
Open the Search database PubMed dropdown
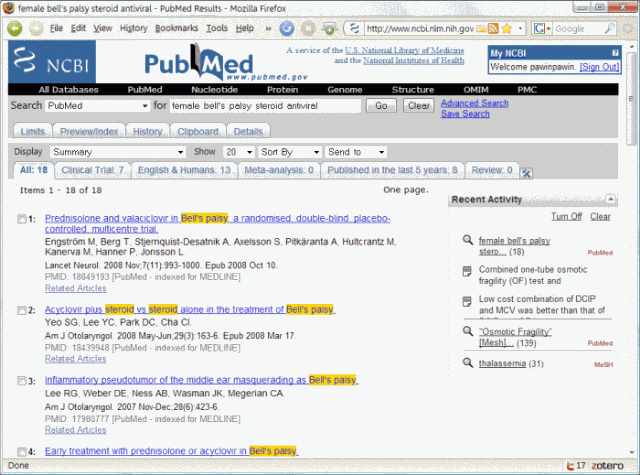point(97,106)
